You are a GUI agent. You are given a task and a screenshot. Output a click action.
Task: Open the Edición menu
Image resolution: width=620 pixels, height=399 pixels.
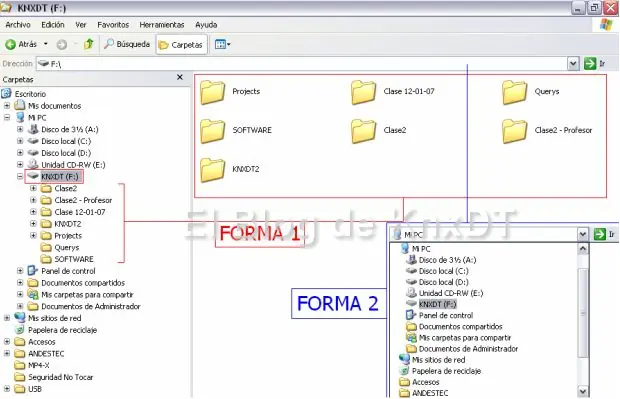53,25
